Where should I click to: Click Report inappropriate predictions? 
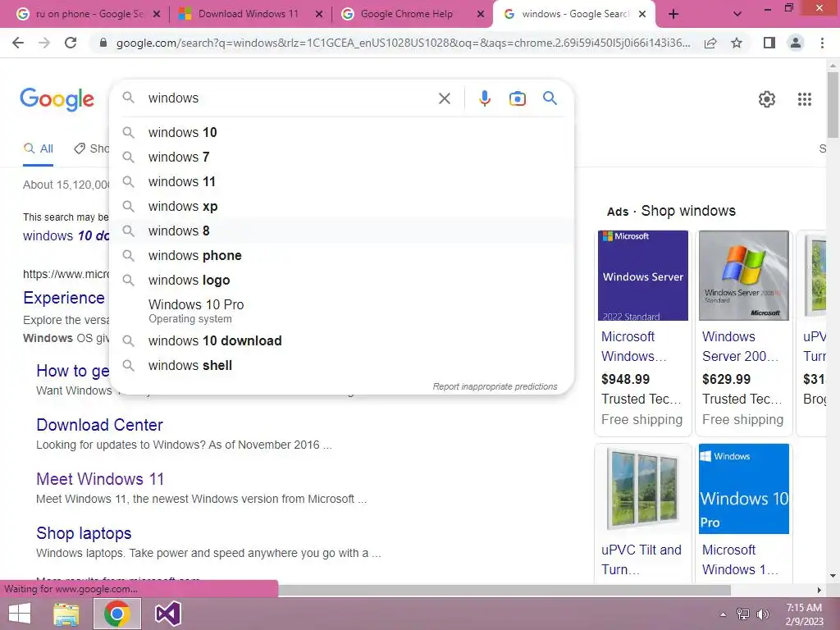tap(495, 386)
